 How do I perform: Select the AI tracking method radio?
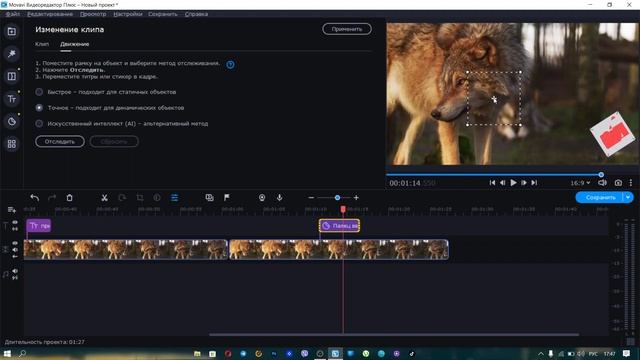[x=39, y=123]
